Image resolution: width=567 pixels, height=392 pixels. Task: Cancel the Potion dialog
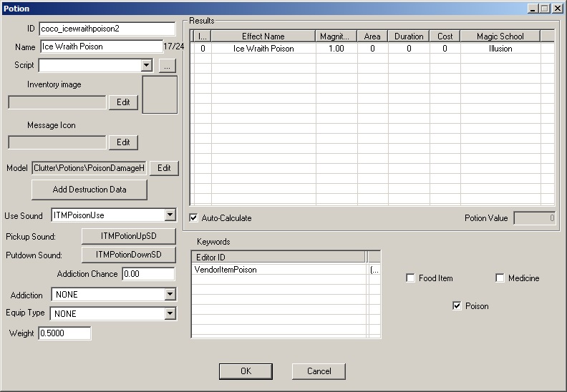point(319,371)
